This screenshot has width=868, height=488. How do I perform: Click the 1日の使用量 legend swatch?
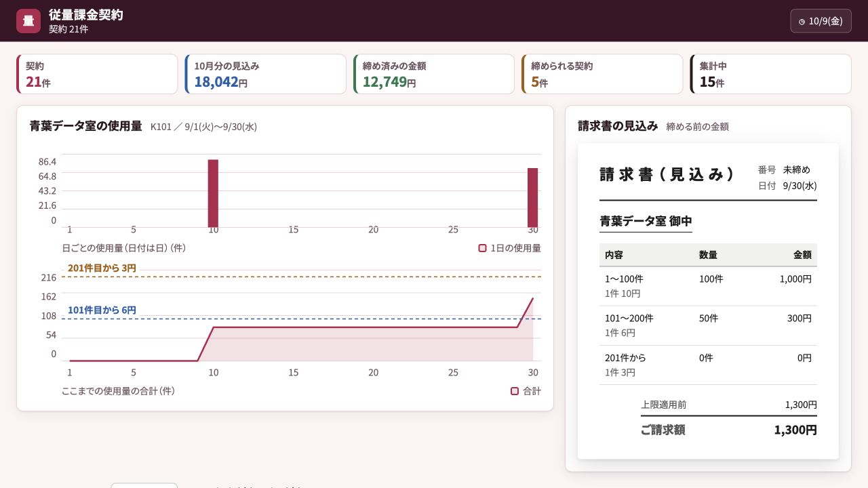pyautogui.click(x=483, y=248)
